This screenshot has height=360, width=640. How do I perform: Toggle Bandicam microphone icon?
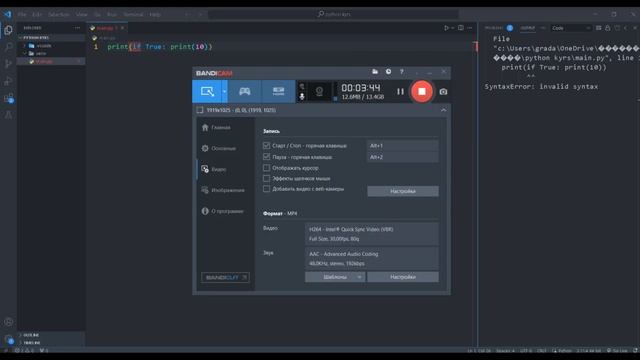302,96
